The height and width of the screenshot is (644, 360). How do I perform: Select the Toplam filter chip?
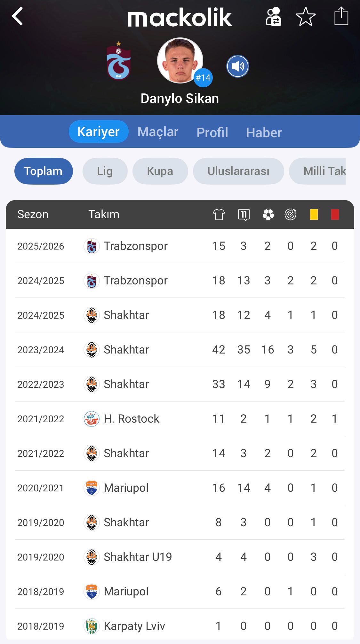coord(43,171)
